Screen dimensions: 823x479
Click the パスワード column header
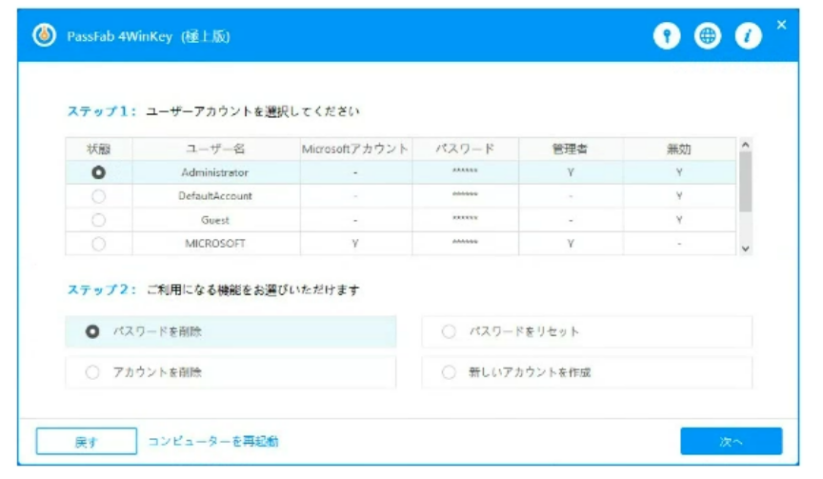tap(465, 149)
